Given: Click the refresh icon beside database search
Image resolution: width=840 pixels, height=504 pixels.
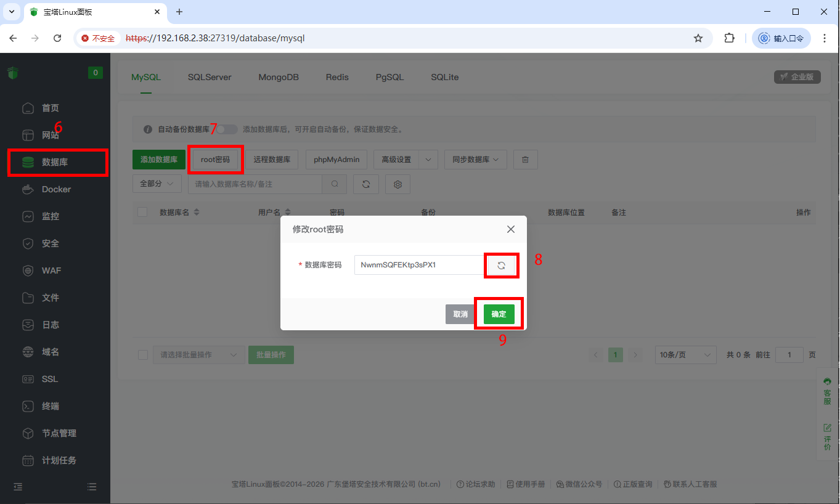Looking at the screenshot, I should 366,184.
